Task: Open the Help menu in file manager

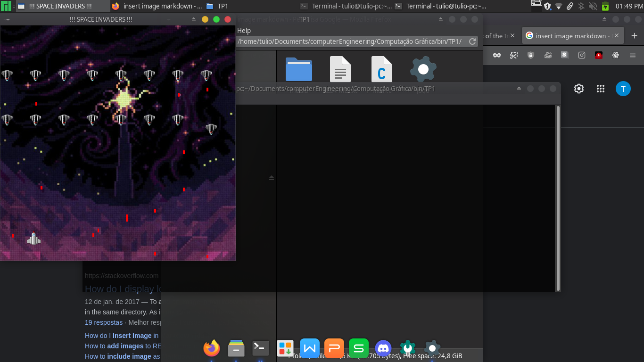Action: [244, 31]
